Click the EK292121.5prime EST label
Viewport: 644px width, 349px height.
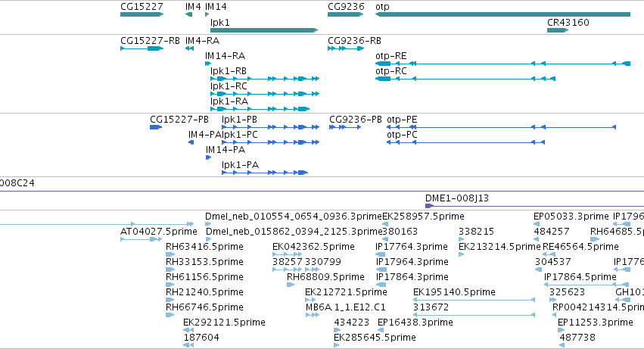coord(224,323)
